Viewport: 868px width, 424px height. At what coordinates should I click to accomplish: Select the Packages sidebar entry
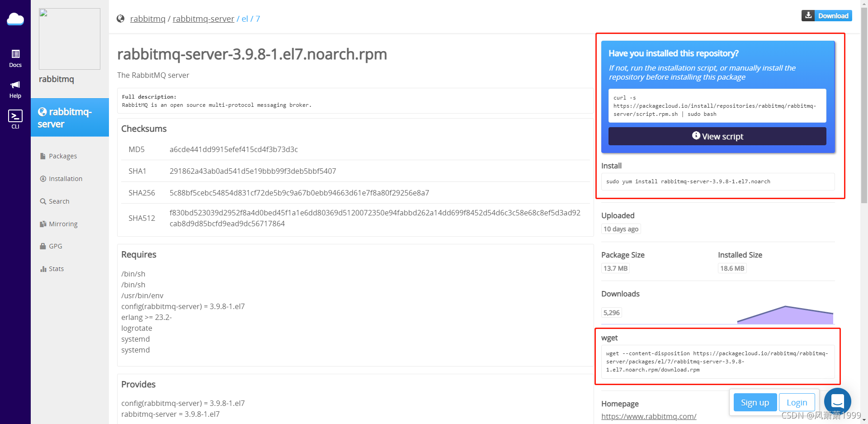pyautogui.click(x=63, y=156)
